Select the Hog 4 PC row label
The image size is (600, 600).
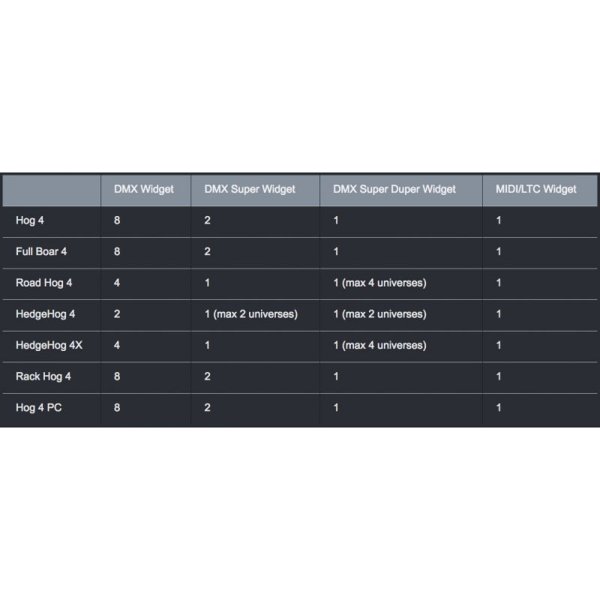(38, 408)
